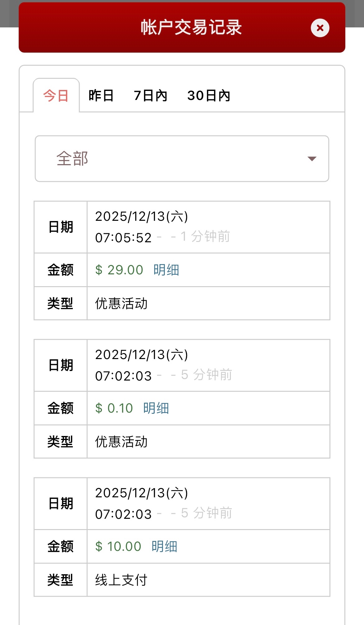Click the 帐户交易记录 header title
Screen dimensions: 364x625
[x=191, y=27]
